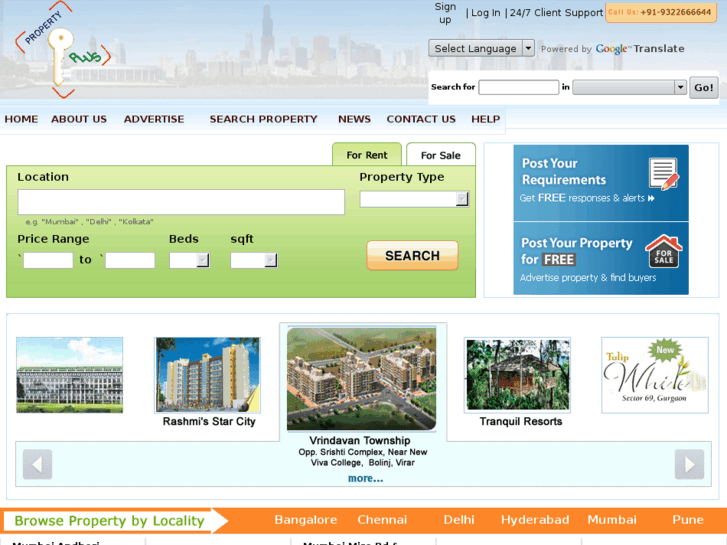The width and height of the screenshot is (727, 545).
Task: Click the more... link under Vrindavan Township
Action: click(x=365, y=478)
